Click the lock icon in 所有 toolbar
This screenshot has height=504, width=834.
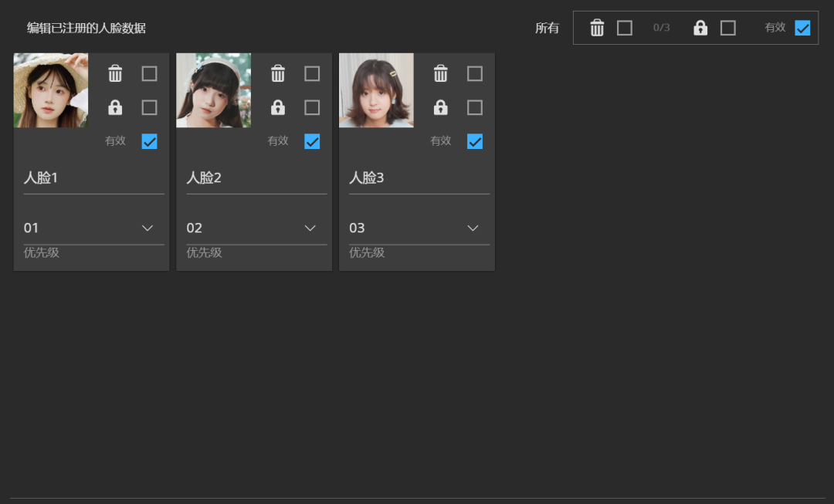tap(700, 28)
